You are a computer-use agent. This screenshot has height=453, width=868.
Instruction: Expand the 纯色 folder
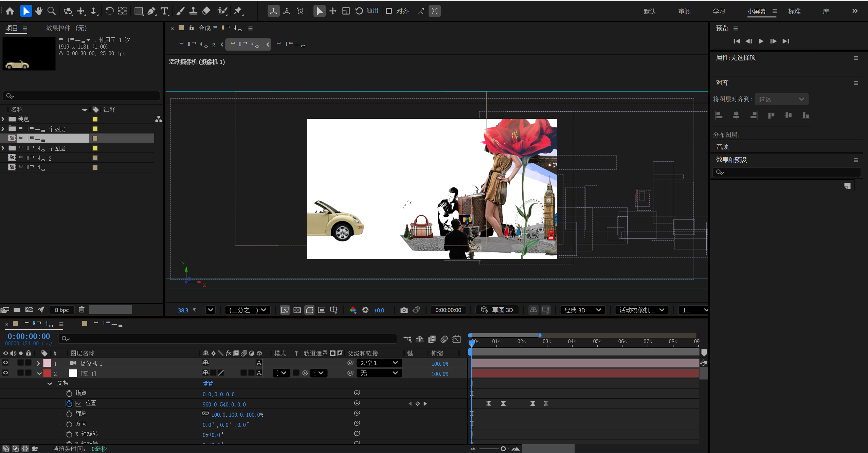[3, 119]
